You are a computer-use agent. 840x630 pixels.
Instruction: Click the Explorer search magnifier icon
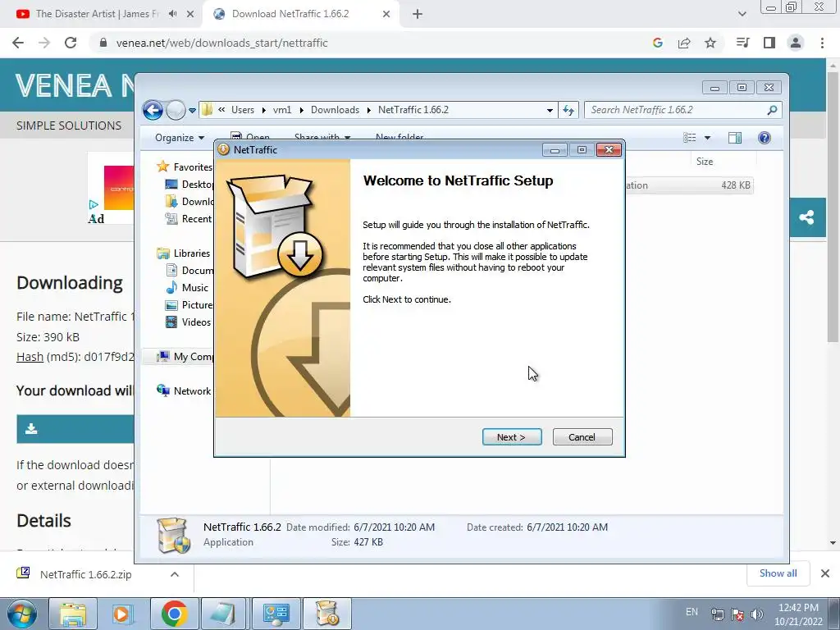(772, 110)
